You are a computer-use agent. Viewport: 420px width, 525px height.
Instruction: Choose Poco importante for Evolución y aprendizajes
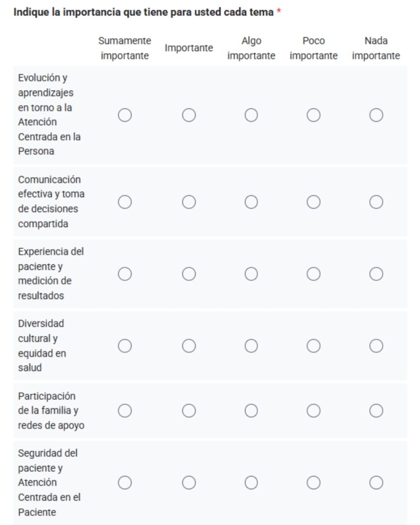pos(313,115)
